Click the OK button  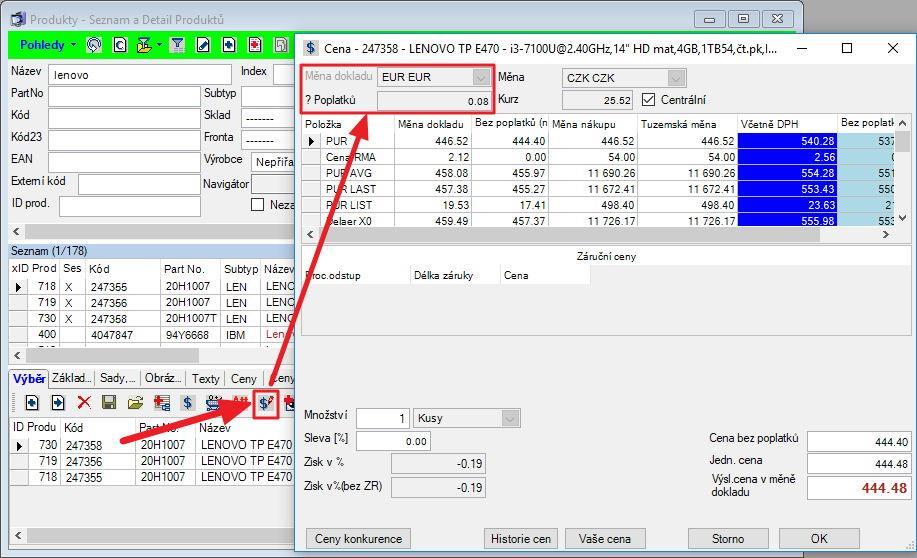(x=819, y=539)
